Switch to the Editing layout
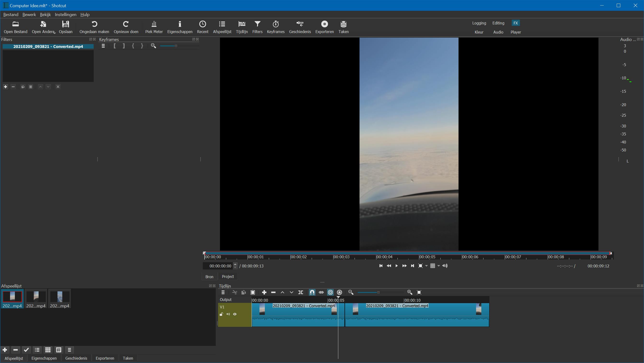 [x=498, y=23]
